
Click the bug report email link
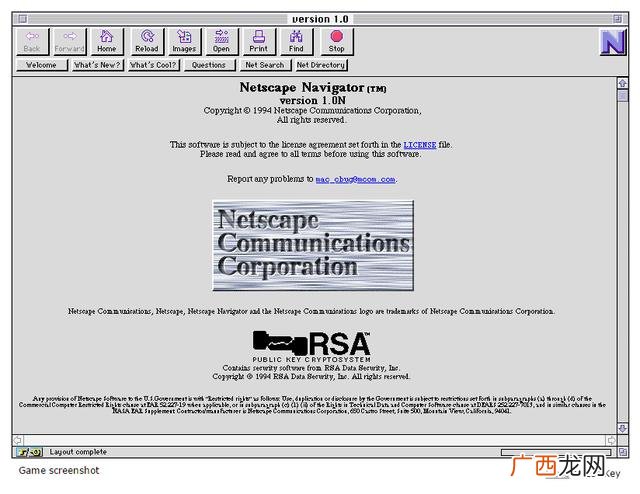355,179
